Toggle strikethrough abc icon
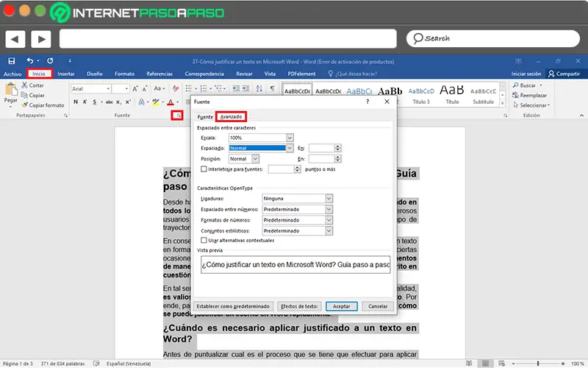 (x=109, y=102)
